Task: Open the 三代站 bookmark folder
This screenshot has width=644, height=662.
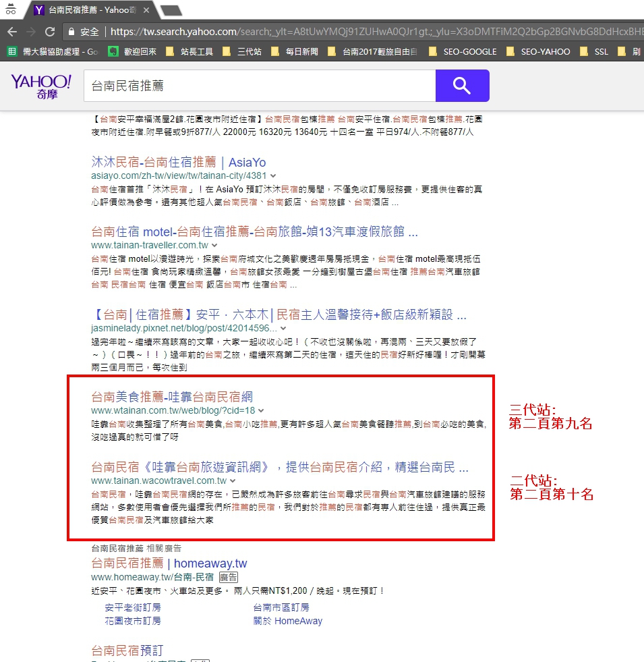Action: tap(242, 51)
